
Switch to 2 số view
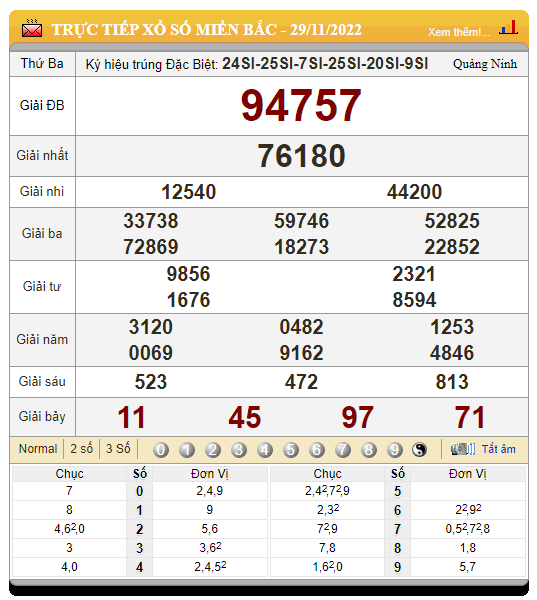82,448
